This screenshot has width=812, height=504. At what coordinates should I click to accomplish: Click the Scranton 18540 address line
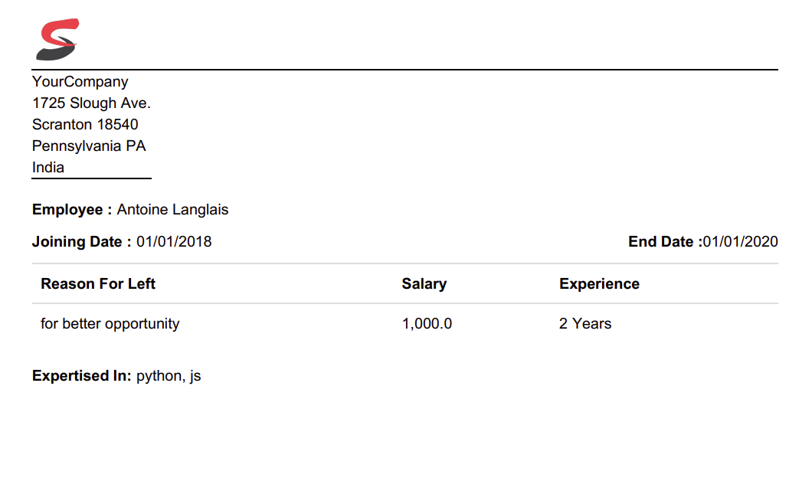85,125
